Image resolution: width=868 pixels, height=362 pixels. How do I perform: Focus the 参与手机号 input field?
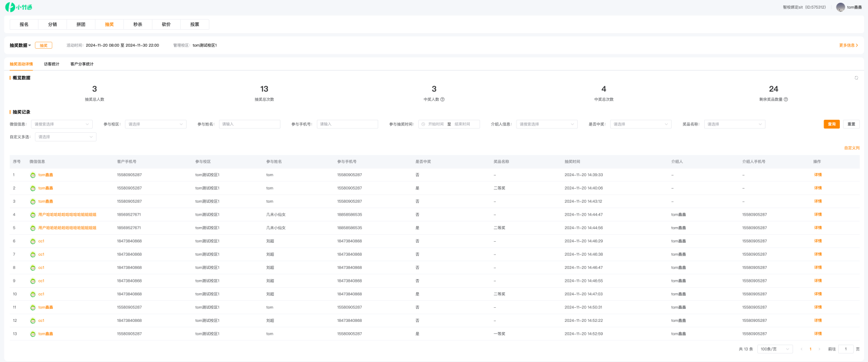pos(347,124)
